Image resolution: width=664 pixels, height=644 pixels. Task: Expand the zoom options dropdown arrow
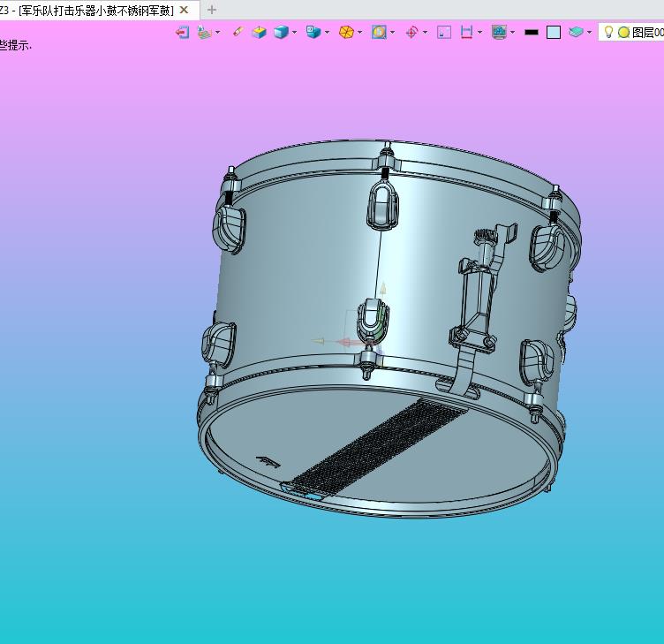[x=393, y=32]
